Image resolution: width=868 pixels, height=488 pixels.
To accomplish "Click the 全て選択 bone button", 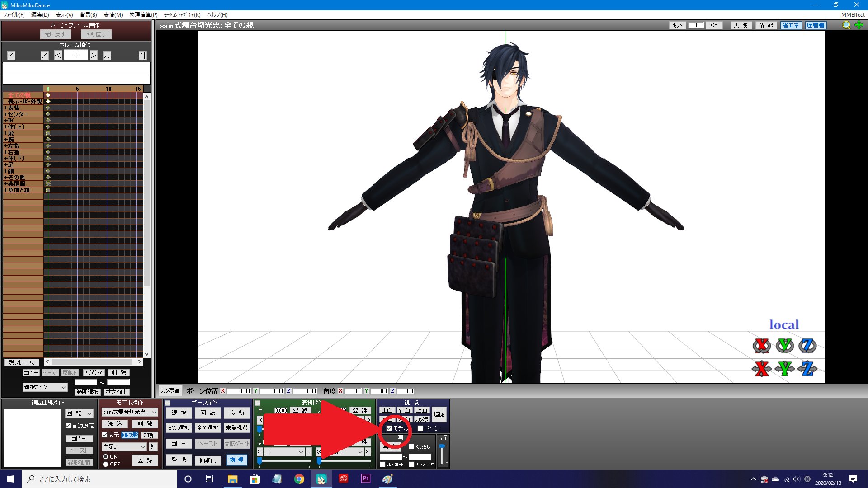I will point(208,427).
